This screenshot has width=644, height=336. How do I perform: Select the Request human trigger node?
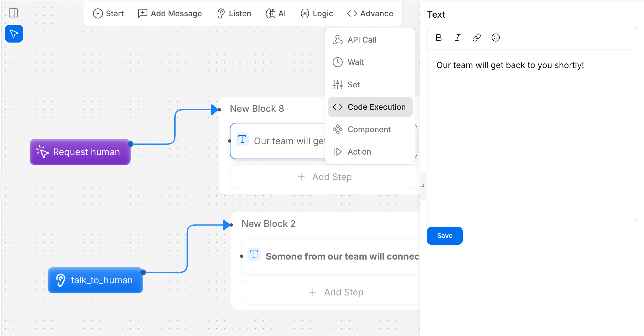(x=80, y=152)
